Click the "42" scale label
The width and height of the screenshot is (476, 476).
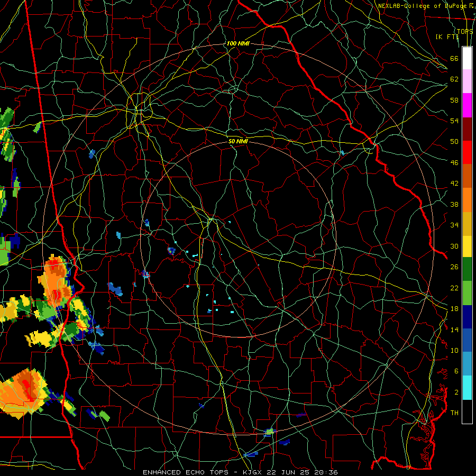(454, 184)
